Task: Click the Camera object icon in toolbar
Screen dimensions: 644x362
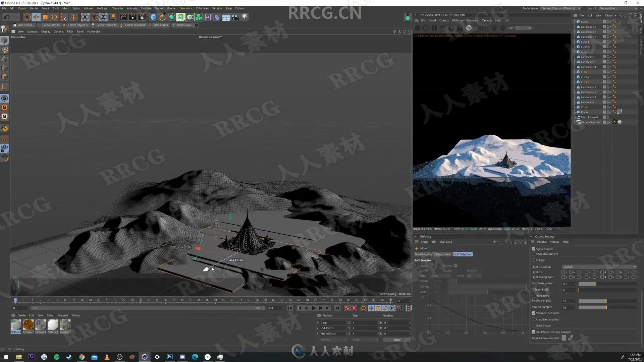Action: [x=235, y=17]
